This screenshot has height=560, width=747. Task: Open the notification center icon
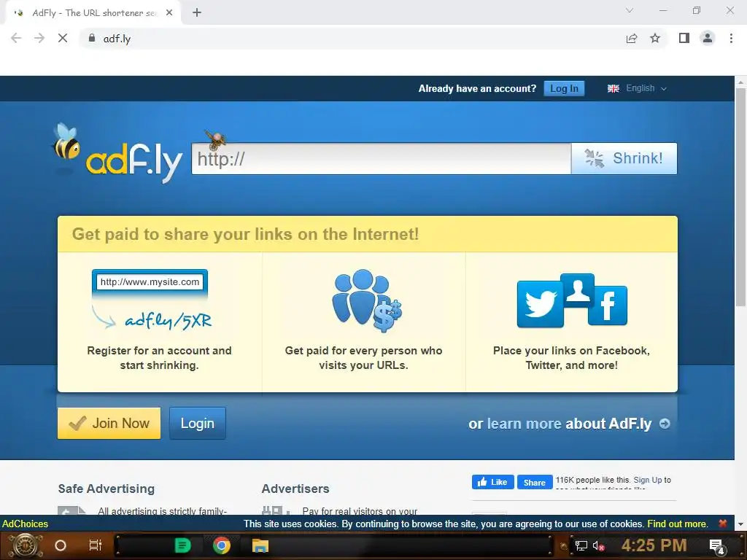coord(717,547)
